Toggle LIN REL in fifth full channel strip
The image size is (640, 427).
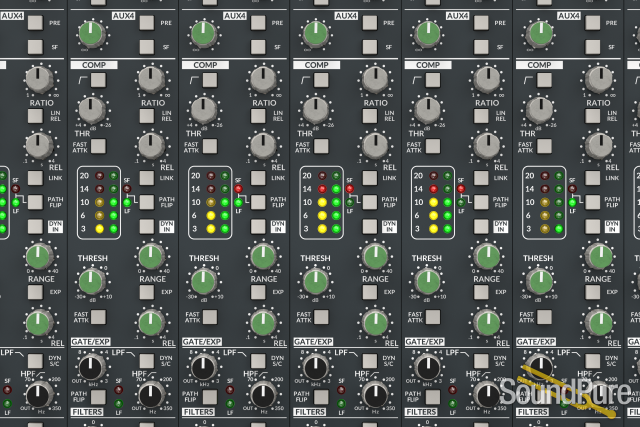coord(592,116)
